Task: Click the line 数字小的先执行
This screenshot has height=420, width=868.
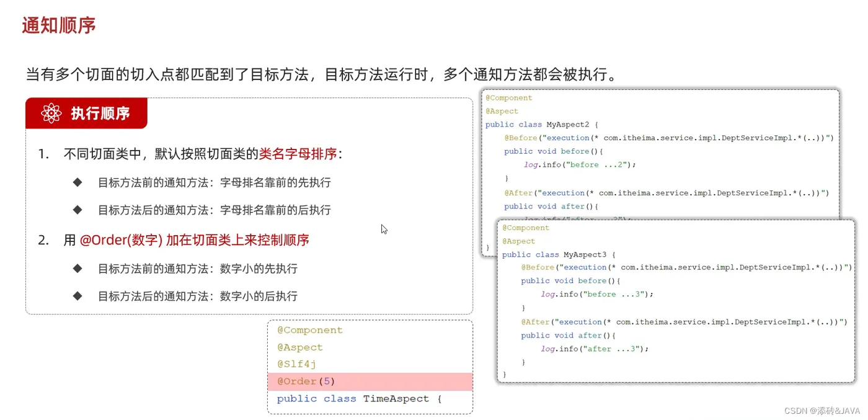Action: 198,269
